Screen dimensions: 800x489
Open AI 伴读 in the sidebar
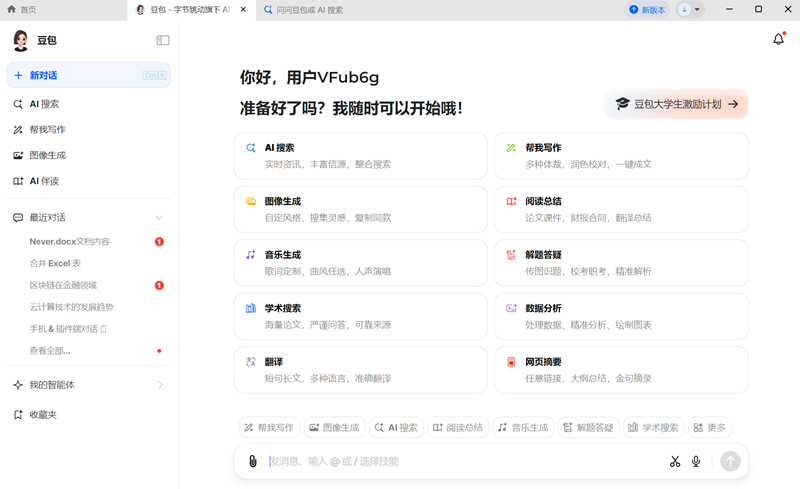[x=88, y=181]
